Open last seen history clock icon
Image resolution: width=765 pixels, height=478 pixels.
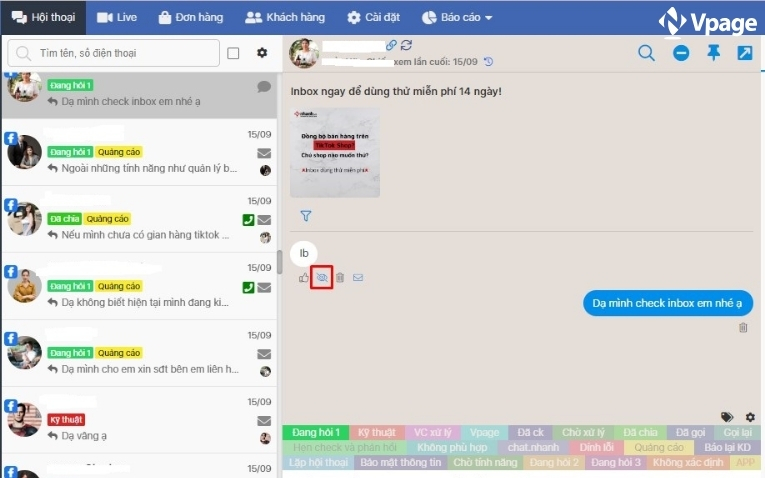488,62
